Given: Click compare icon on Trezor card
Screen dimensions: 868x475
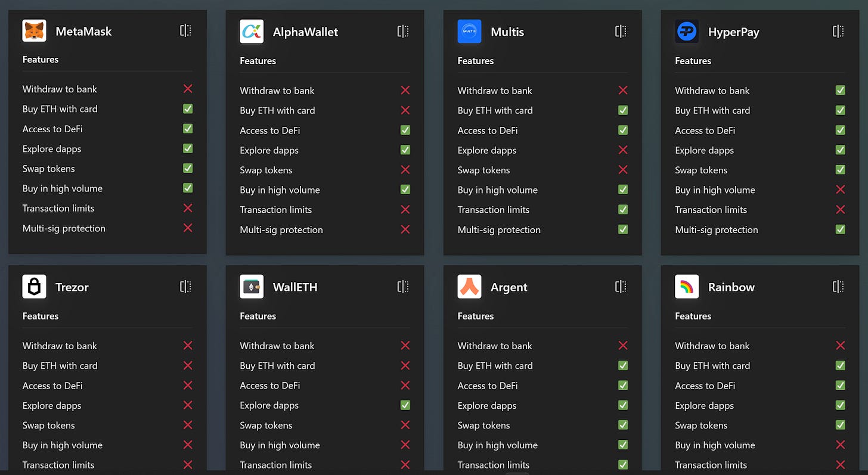Looking at the screenshot, I should tap(186, 287).
